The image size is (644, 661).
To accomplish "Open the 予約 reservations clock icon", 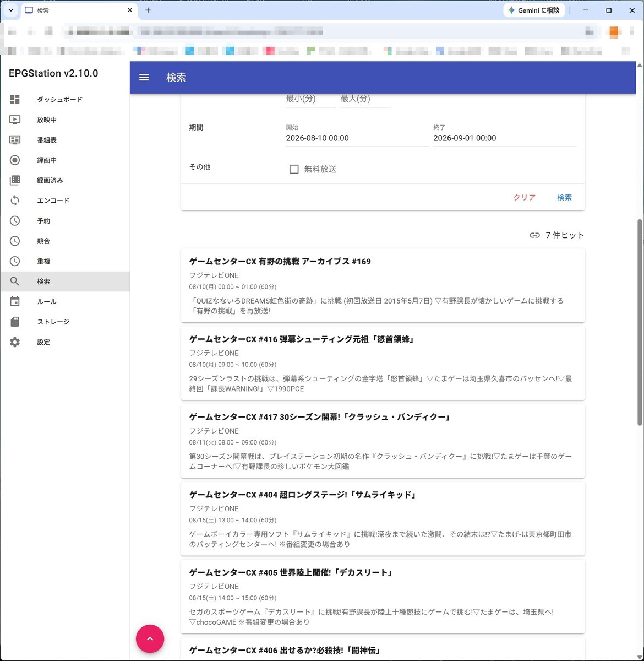I will [x=15, y=221].
